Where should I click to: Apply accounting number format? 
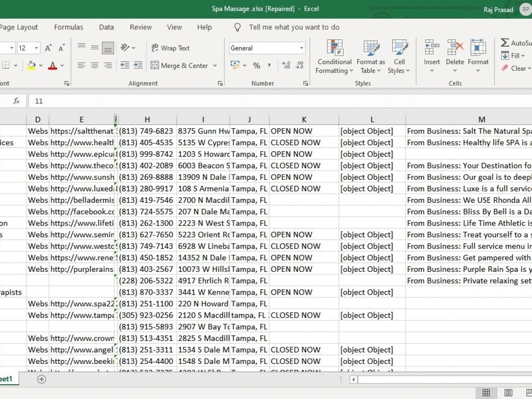235,65
